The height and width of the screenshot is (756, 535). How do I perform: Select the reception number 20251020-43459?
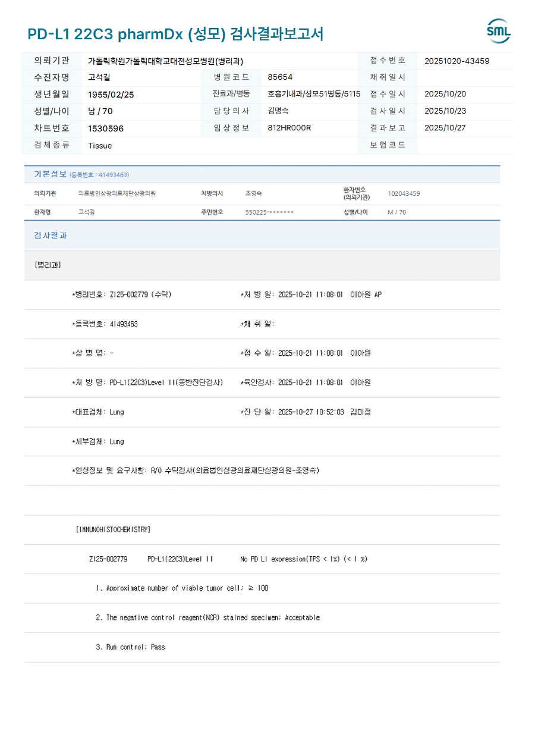coord(457,61)
